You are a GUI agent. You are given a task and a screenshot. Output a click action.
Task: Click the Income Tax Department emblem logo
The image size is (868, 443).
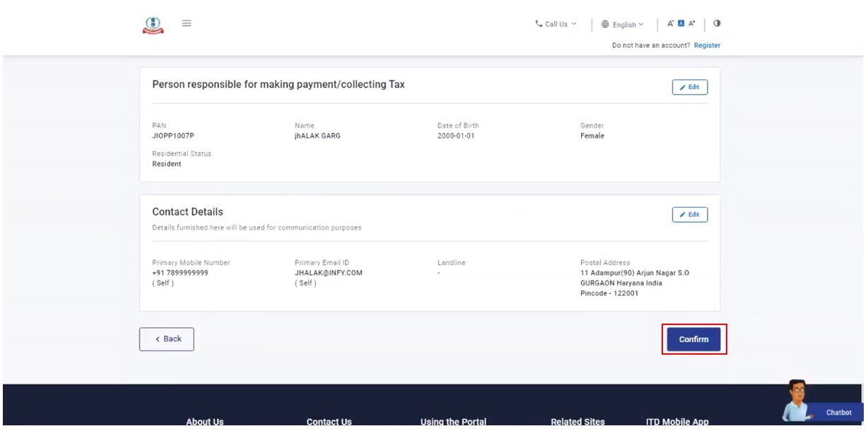click(153, 25)
